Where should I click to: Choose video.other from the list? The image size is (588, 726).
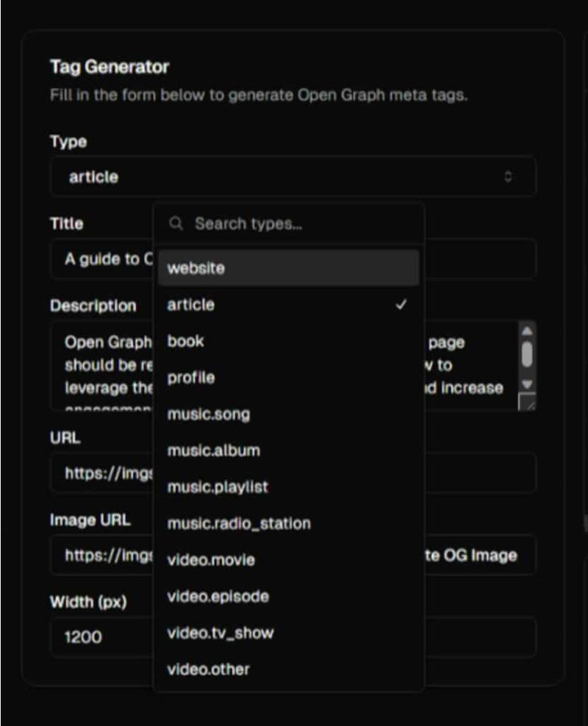tap(289, 669)
